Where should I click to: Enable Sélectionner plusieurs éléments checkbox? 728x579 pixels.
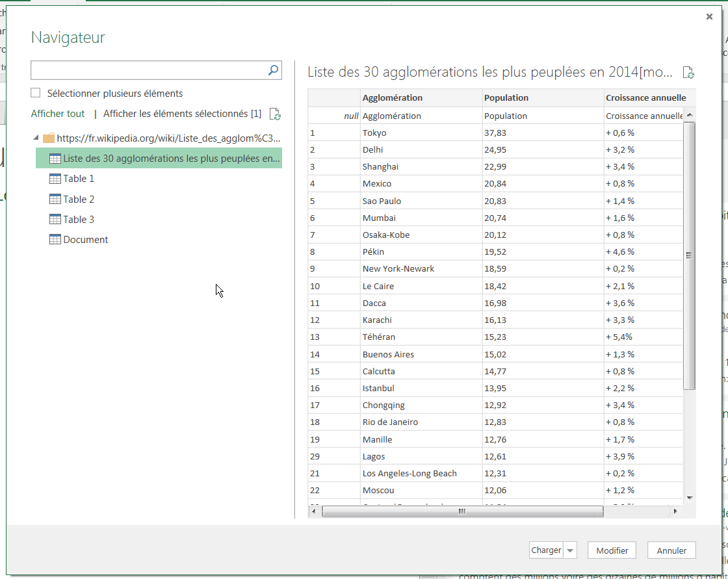(x=36, y=94)
